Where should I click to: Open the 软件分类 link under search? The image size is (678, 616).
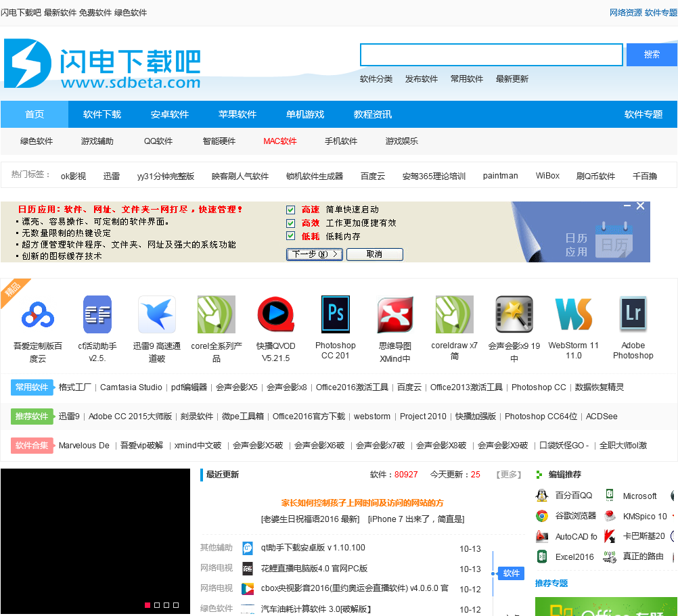click(376, 79)
